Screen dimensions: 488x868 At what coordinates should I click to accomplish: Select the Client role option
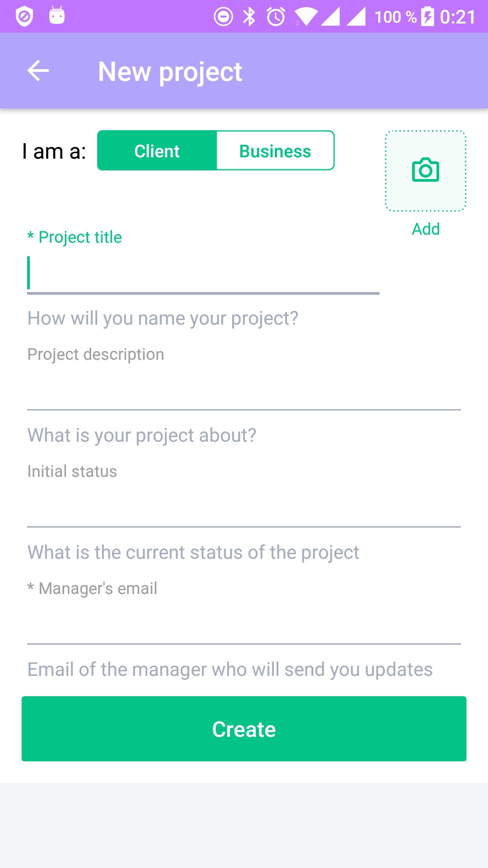[157, 151]
